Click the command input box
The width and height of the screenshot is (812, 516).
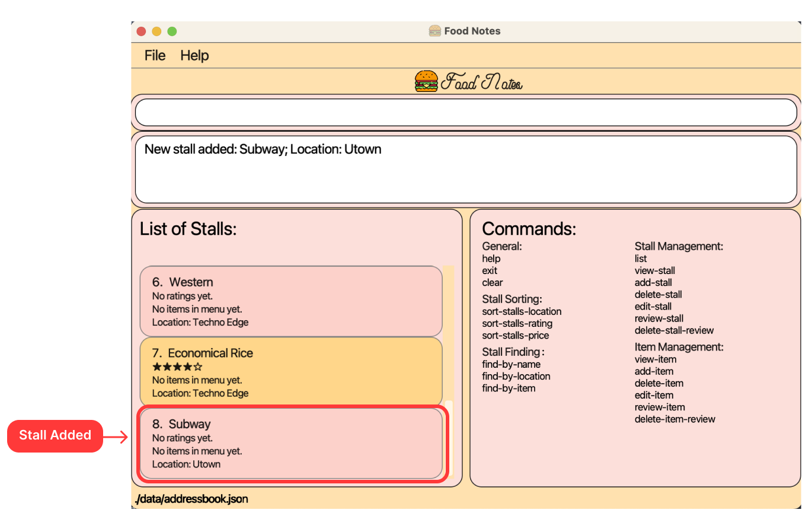pos(466,113)
